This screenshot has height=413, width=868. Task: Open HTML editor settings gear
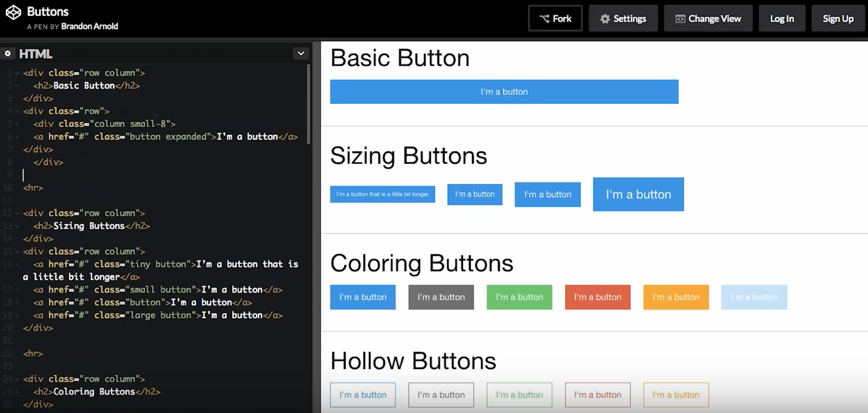(x=8, y=54)
